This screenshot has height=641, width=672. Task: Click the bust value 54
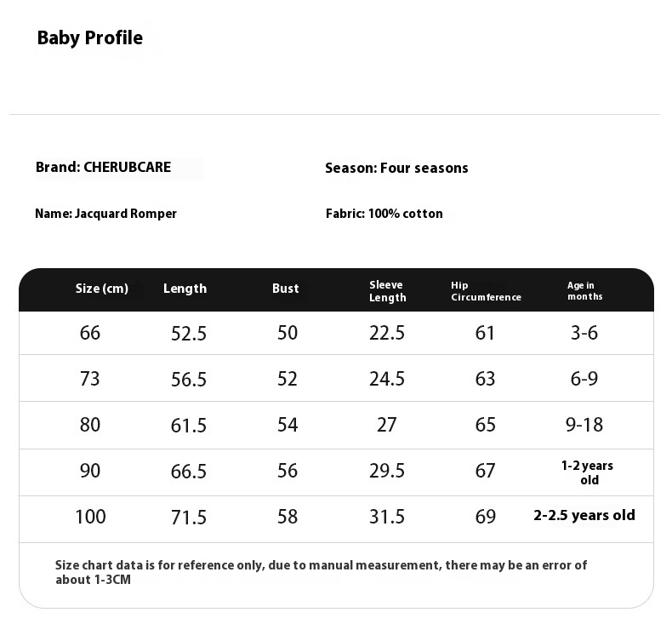coord(288,425)
